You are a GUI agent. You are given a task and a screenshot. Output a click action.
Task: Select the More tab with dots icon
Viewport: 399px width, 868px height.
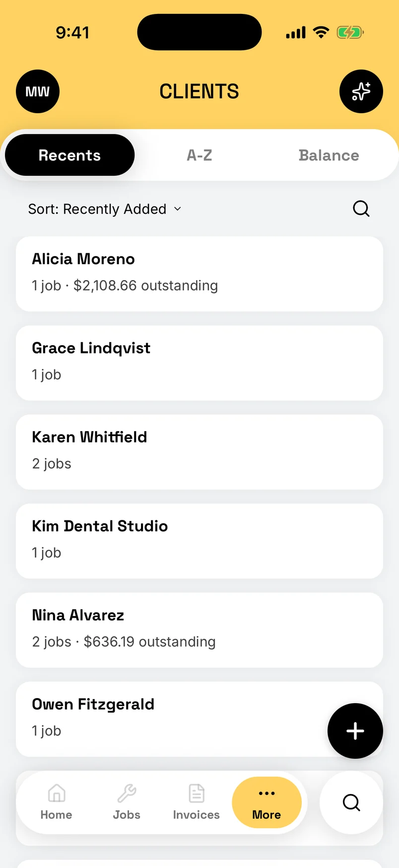[266, 802]
